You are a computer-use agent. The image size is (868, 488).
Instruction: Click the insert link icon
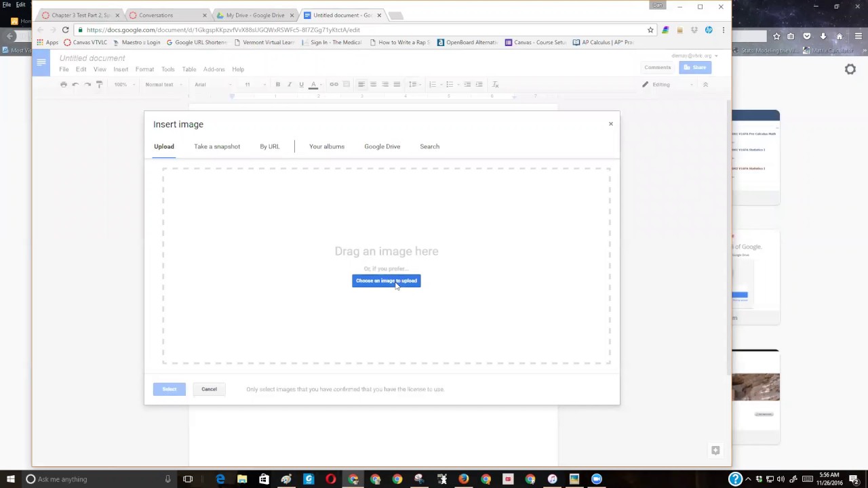334,85
